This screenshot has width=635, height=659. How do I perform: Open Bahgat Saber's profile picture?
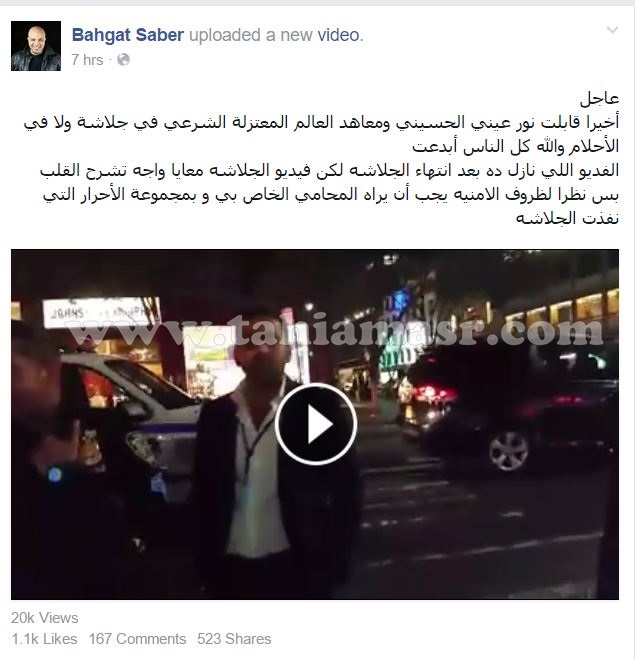(x=36, y=46)
